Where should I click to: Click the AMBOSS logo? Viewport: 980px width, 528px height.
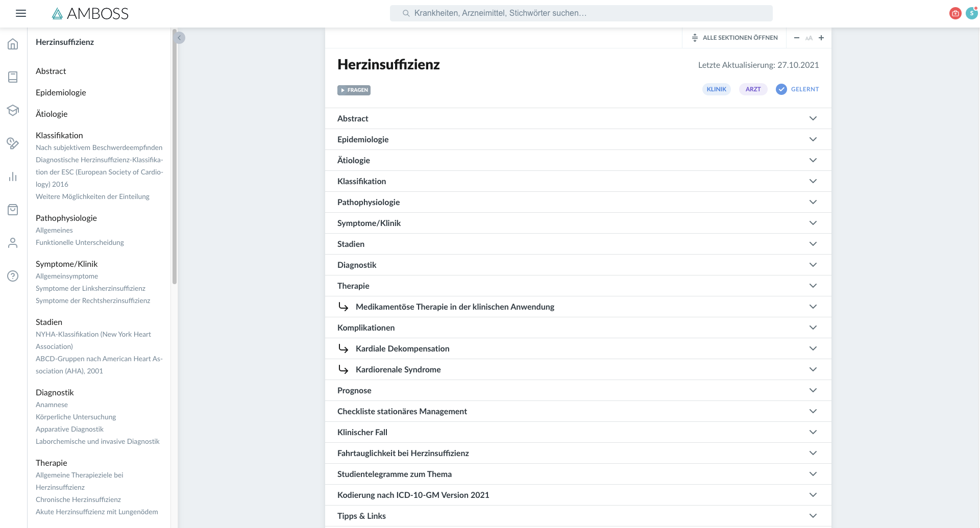(x=90, y=14)
